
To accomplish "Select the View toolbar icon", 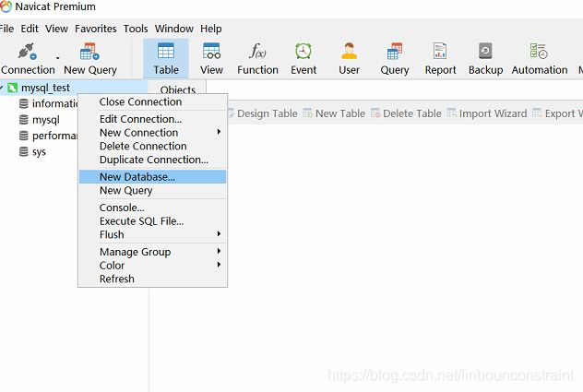I will [x=211, y=51].
